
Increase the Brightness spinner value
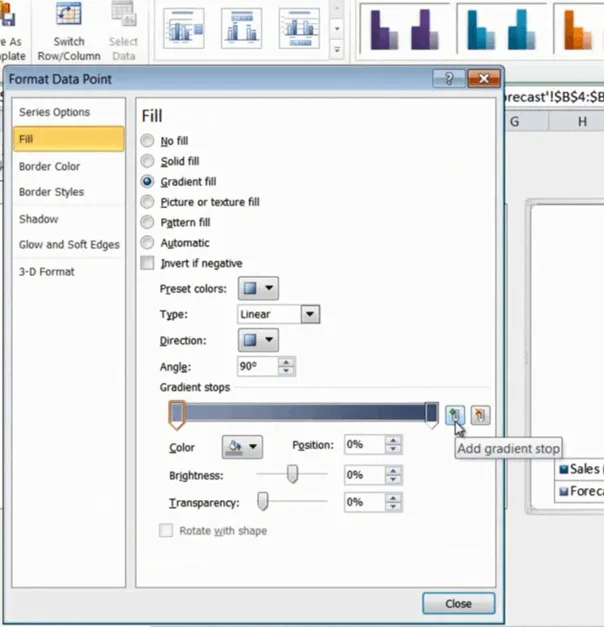394,471
